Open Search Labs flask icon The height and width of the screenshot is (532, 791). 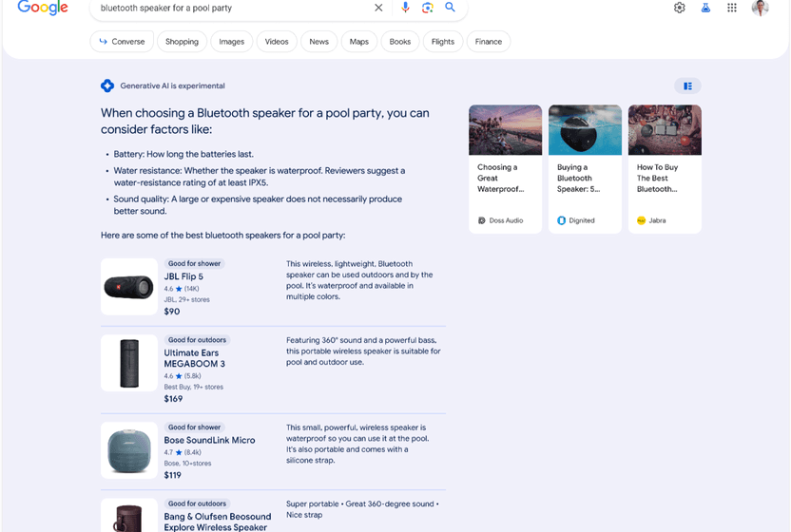(705, 8)
